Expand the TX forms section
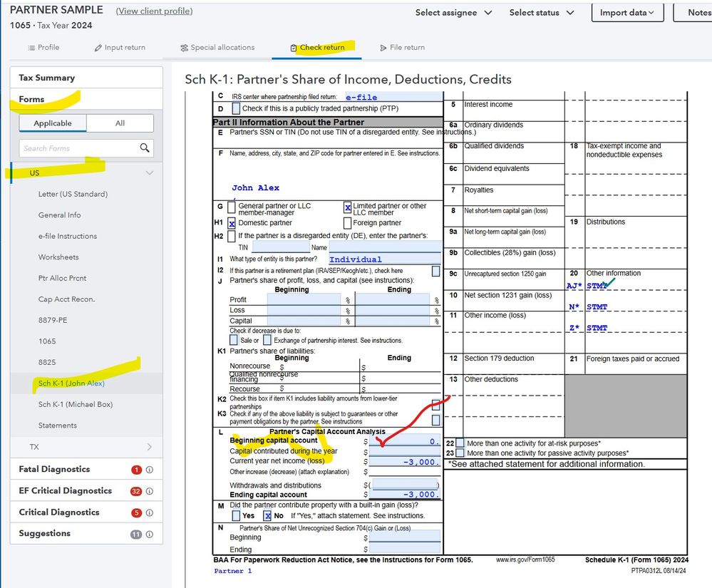Screen dimensions: 712x588 point(86,447)
